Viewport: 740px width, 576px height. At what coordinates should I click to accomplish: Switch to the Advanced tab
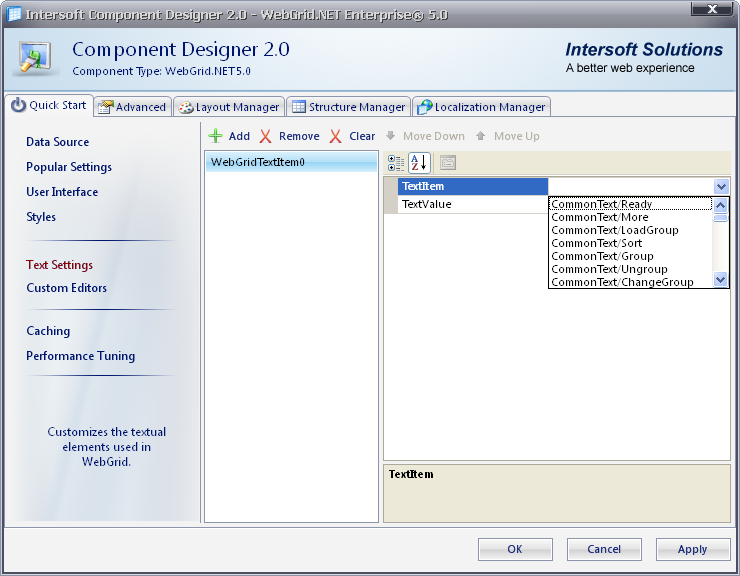pos(133,107)
